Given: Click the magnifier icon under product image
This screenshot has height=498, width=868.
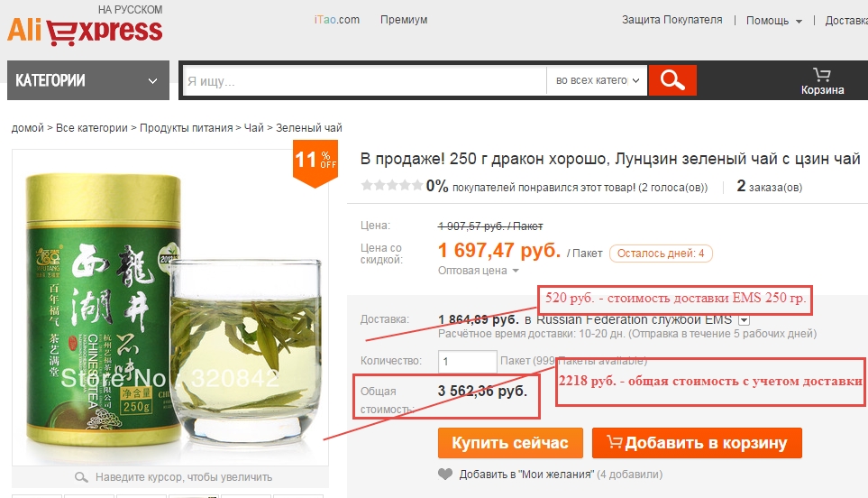Looking at the screenshot, I should tap(81, 477).
